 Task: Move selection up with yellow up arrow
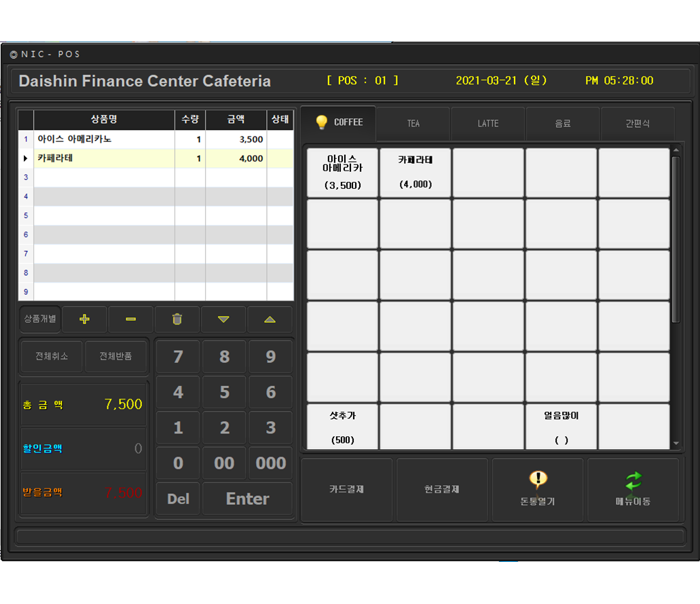[270, 319]
